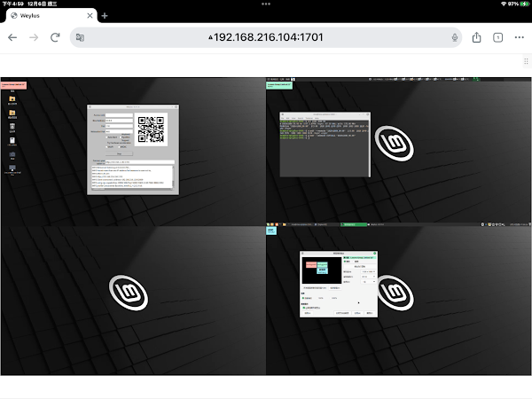The image size is (532, 399).
Task: Tap the iPad multitasking three-dot control
Action: pyautogui.click(x=266, y=4)
